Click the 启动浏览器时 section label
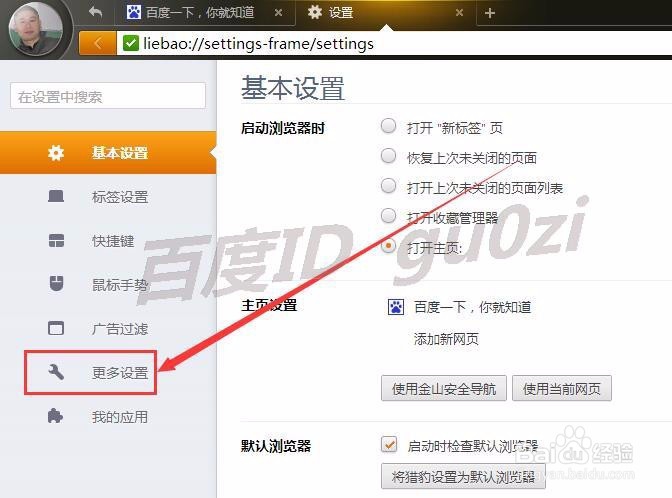This screenshot has width=672, height=498. tap(283, 128)
